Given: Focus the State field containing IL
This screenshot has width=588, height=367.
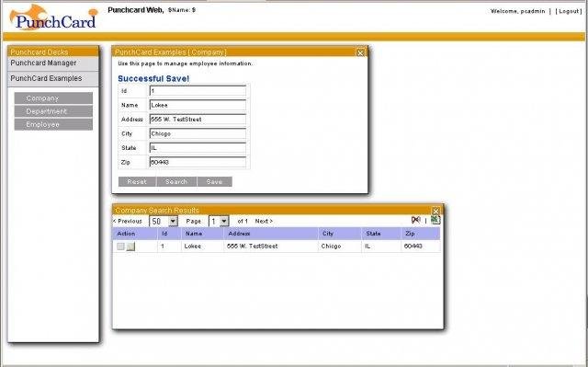Looking at the screenshot, I should pyautogui.click(x=198, y=148).
